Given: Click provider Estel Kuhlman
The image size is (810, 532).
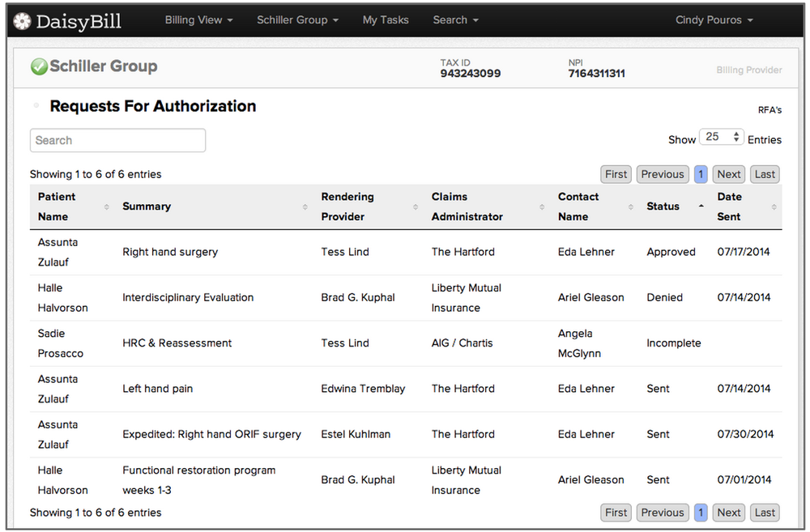Looking at the screenshot, I should click(x=356, y=434).
